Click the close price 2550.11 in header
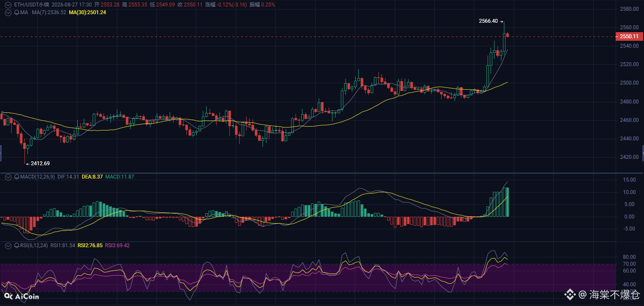The image size is (644, 306). (193, 5)
